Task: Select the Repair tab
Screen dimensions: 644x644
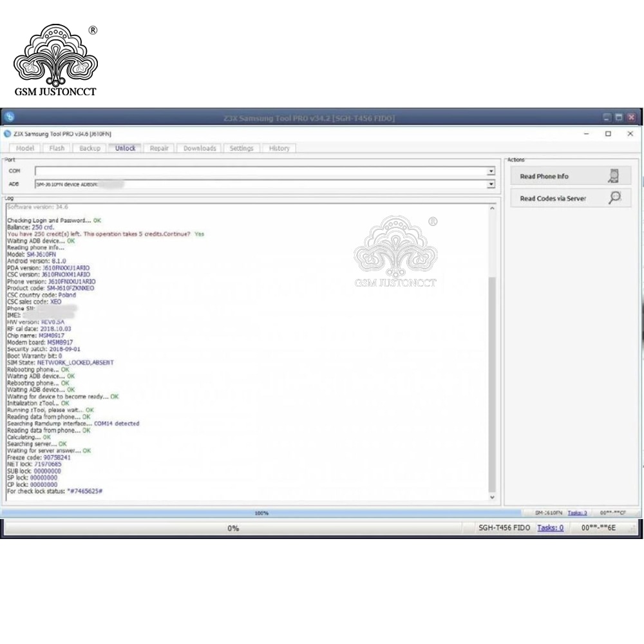Action: pos(159,148)
